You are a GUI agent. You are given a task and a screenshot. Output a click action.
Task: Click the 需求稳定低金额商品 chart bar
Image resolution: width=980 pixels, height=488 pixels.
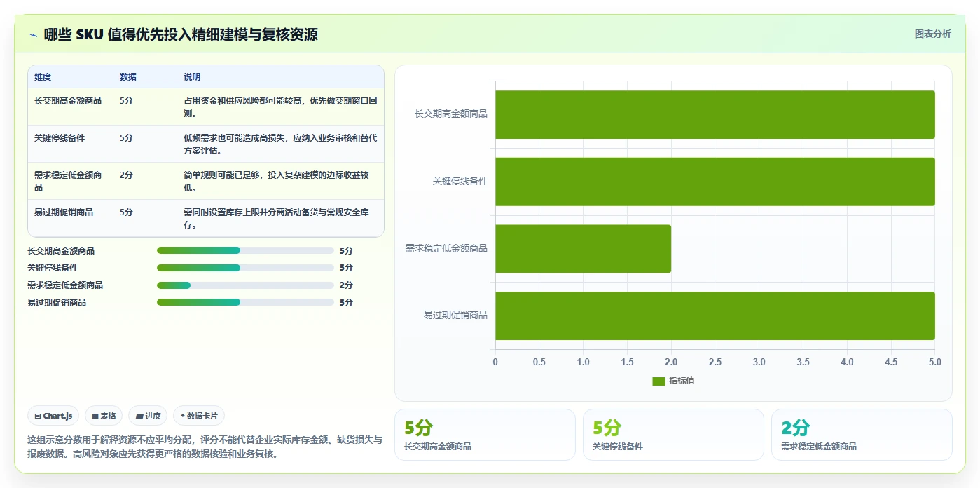click(583, 249)
